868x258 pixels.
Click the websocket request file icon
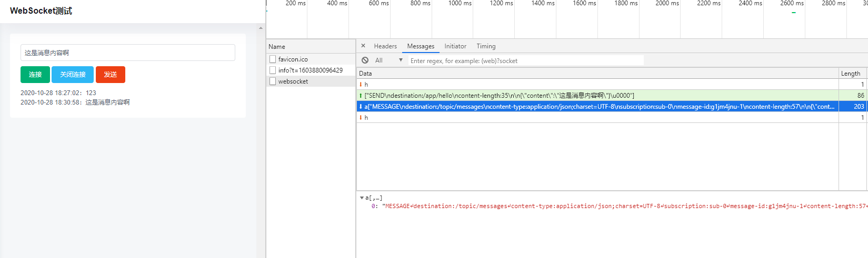click(273, 81)
